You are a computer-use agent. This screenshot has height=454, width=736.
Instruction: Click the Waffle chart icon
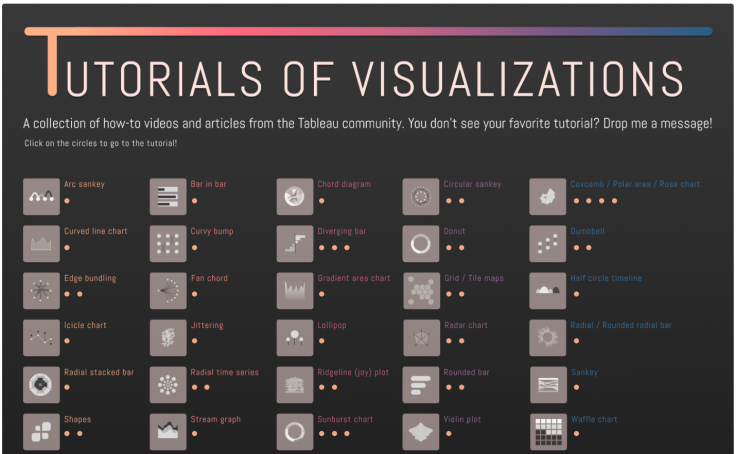coord(548,432)
